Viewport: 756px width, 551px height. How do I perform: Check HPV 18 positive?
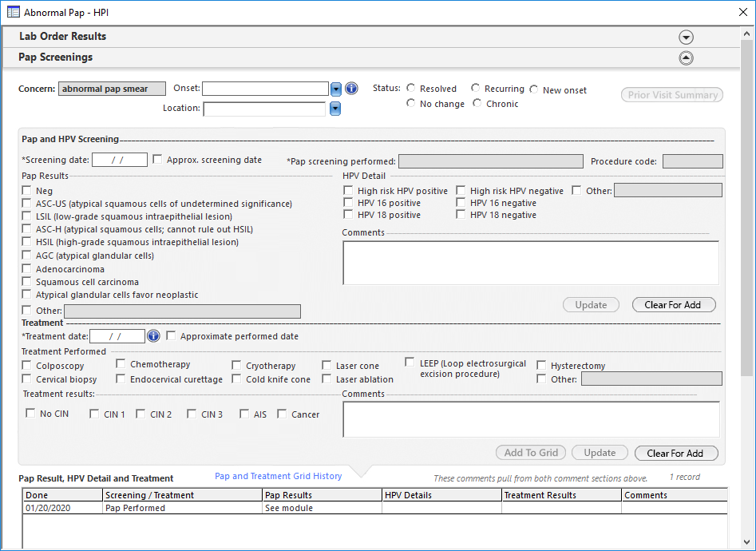click(x=348, y=214)
